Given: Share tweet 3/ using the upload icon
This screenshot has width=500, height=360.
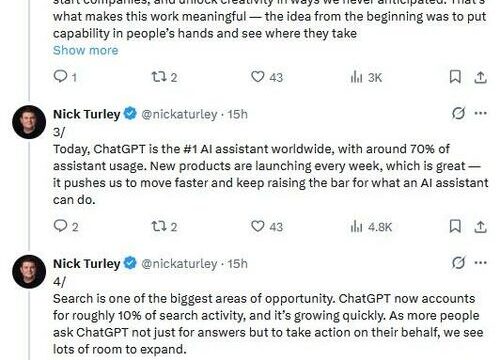Looking at the screenshot, I should tap(480, 227).
